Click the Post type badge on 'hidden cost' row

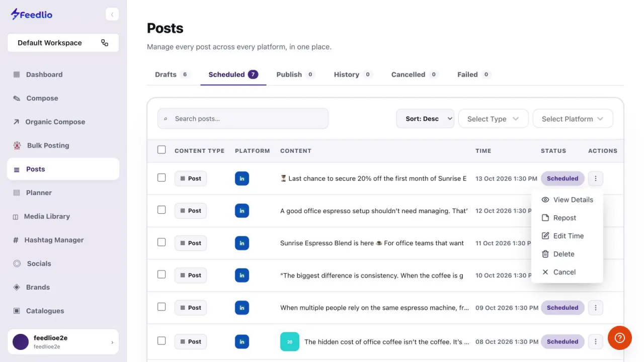point(191,341)
